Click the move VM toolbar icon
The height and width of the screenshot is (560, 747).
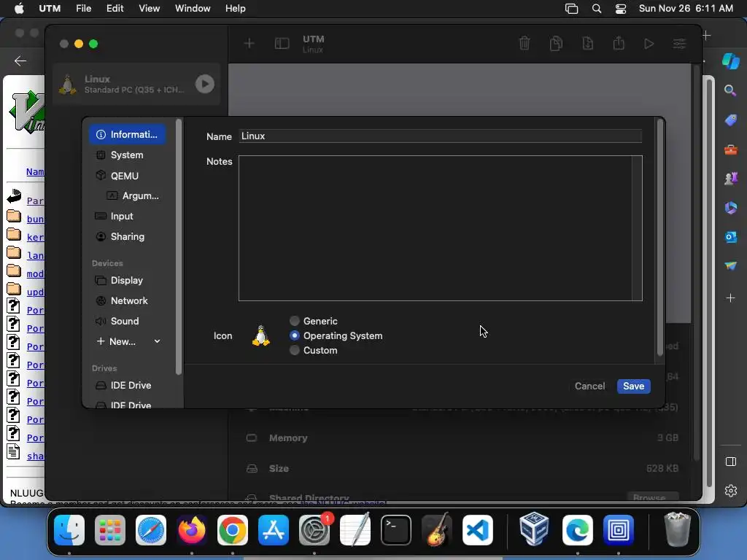point(587,43)
